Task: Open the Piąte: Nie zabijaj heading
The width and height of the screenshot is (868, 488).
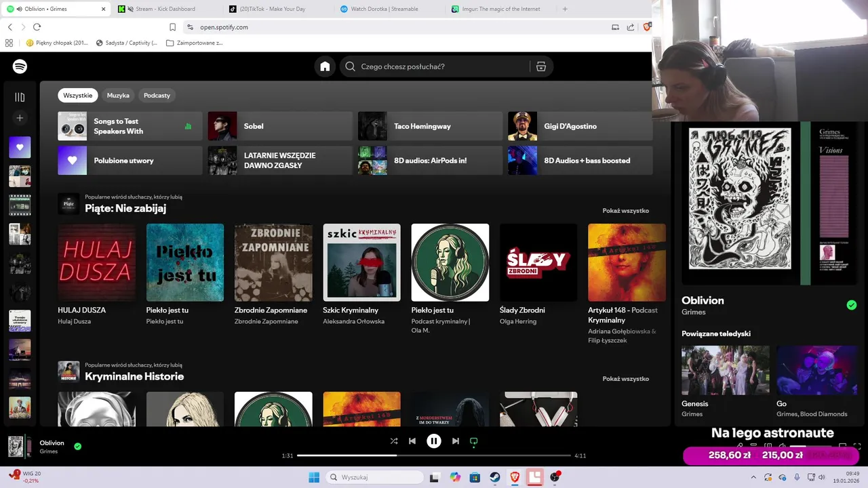Action: pos(125,208)
